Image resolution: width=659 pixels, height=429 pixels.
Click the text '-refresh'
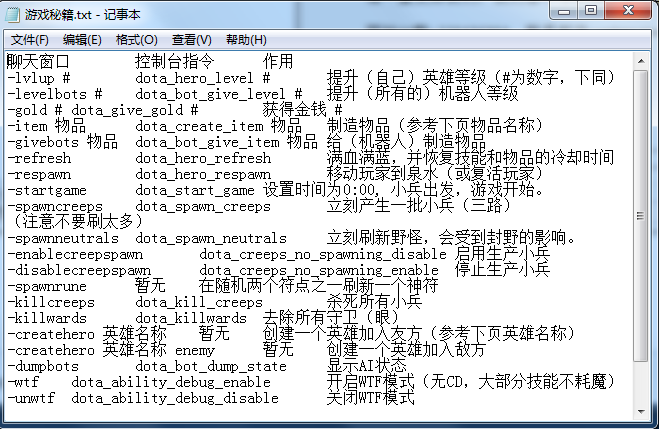(x=39, y=158)
